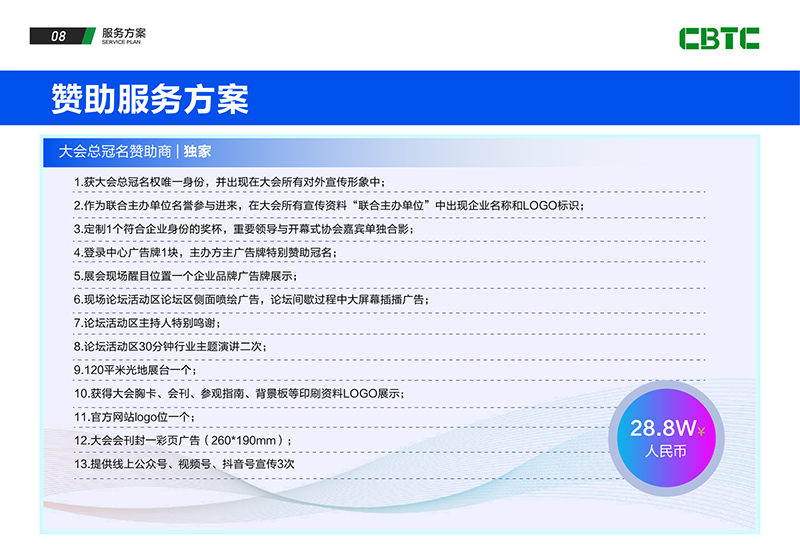800x555 pixels.
Task: Select item 6 about 论坛区侧面喷绘广告
Action: [x=252, y=299]
